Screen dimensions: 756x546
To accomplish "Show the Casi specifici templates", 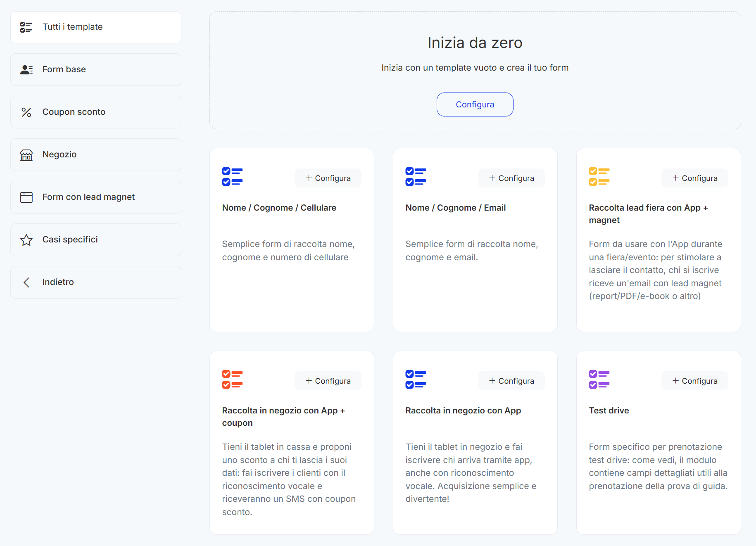I will pyautogui.click(x=96, y=240).
